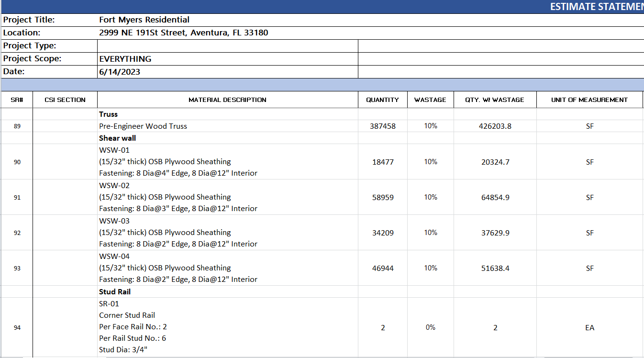The width and height of the screenshot is (644, 358).
Task: Select the WSW-03 description cell
Action: pos(228,233)
